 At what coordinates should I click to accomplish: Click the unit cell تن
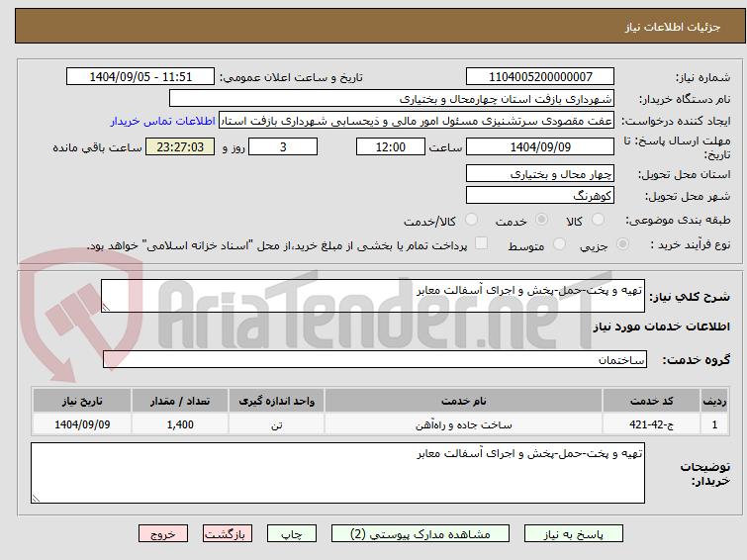coord(276,424)
